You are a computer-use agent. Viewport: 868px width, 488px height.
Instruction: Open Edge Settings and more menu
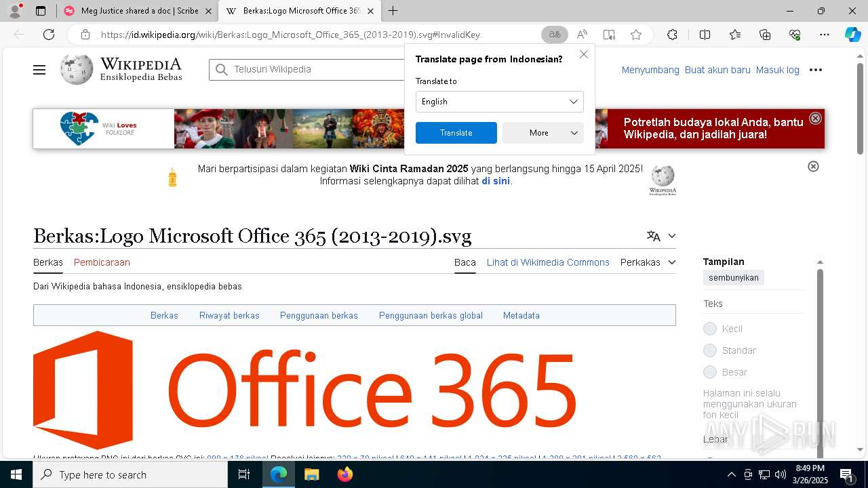825,35
